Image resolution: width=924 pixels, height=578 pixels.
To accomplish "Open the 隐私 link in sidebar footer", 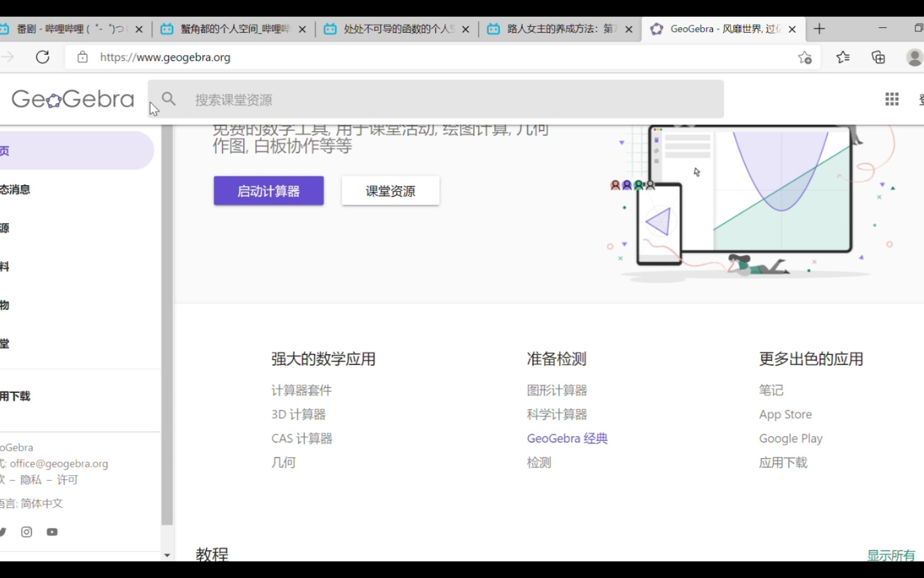I will point(30,480).
